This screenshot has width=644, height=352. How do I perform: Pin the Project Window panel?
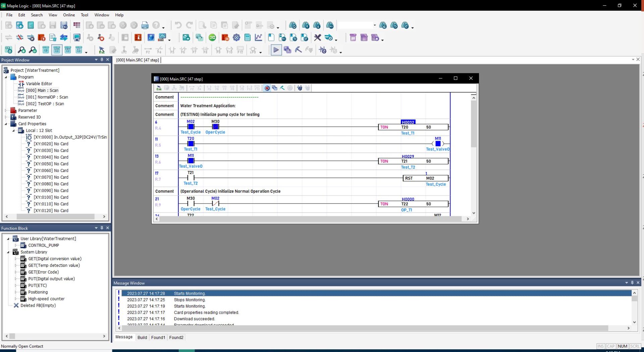click(x=102, y=60)
